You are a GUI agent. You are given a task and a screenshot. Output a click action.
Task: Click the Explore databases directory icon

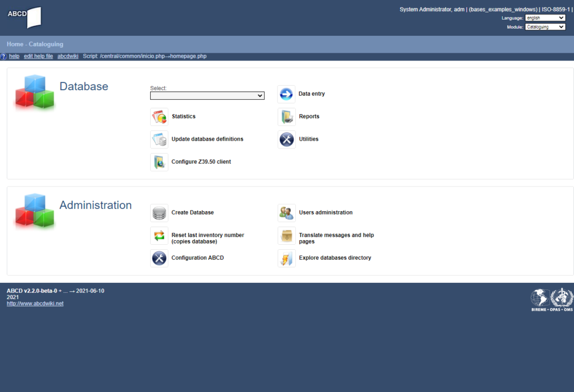(x=286, y=258)
